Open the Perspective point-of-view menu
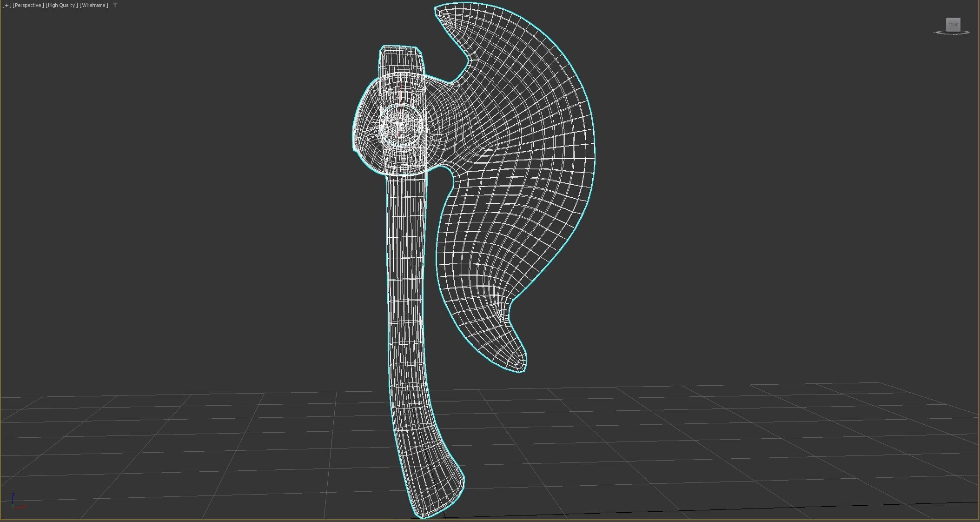Image resolution: width=980 pixels, height=522 pixels. pos(28,5)
